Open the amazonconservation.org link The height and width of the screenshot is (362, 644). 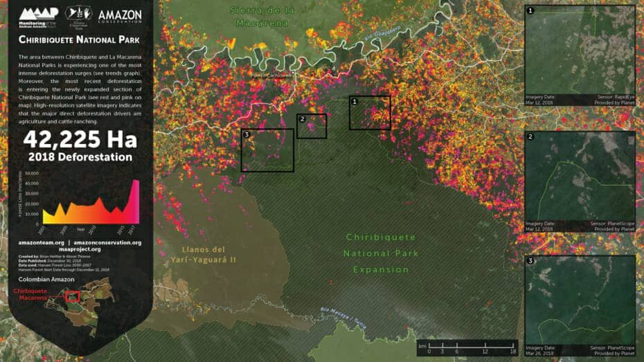[x=107, y=243]
